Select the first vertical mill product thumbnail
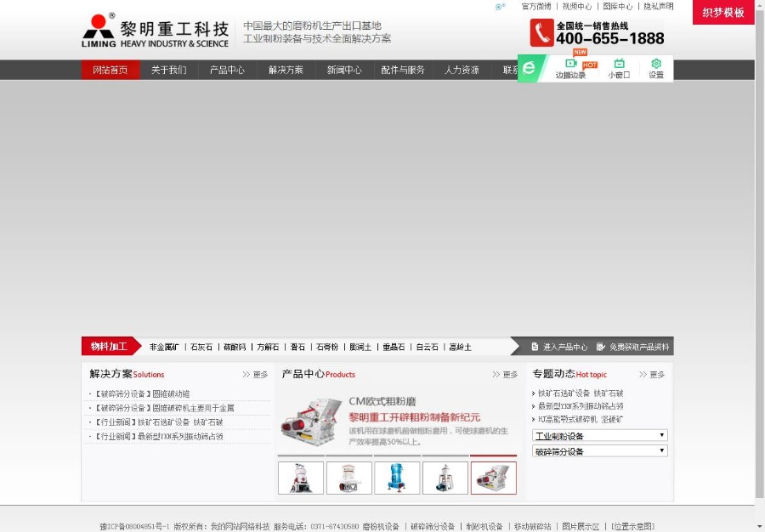Viewport: 765px width, 532px height. click(x=301, y=478)
